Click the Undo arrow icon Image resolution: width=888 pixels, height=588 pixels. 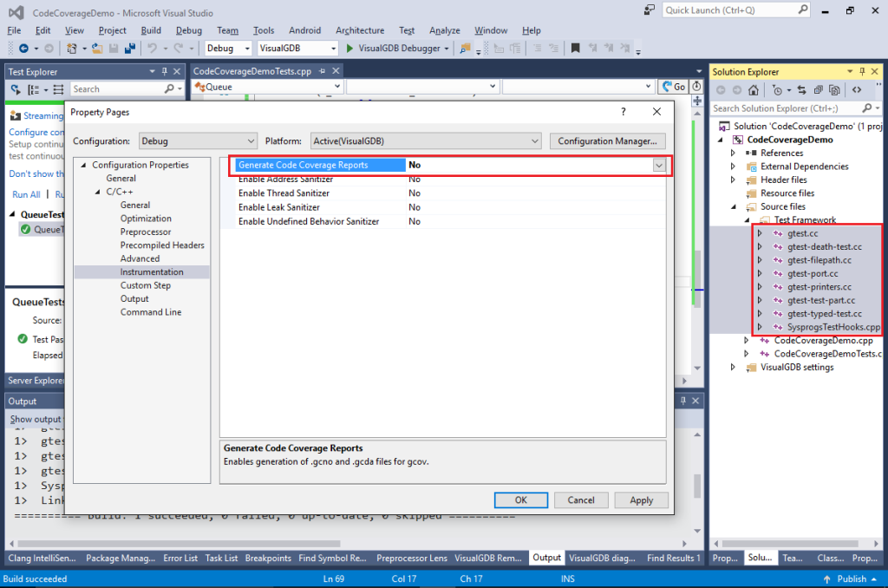click(152, 49)
